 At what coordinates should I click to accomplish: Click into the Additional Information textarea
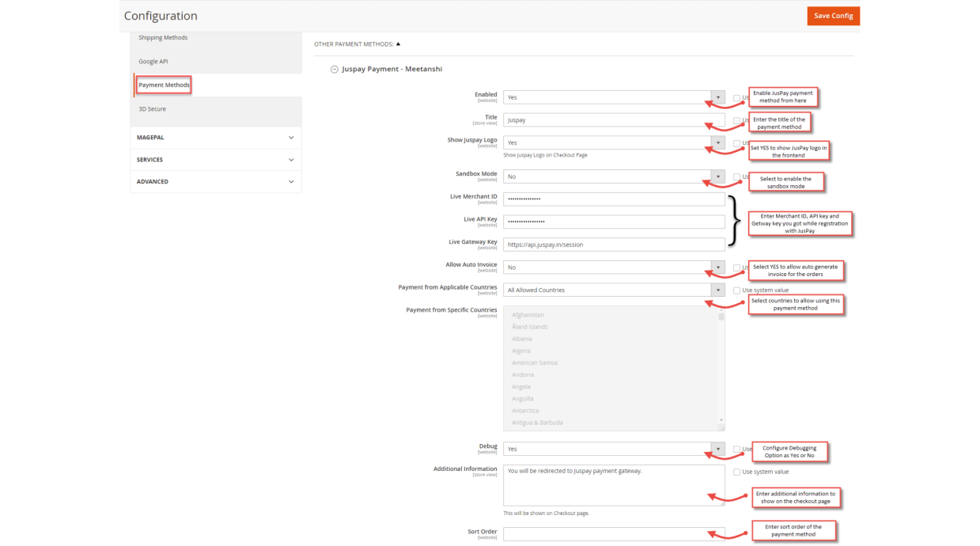coord(614,485)
